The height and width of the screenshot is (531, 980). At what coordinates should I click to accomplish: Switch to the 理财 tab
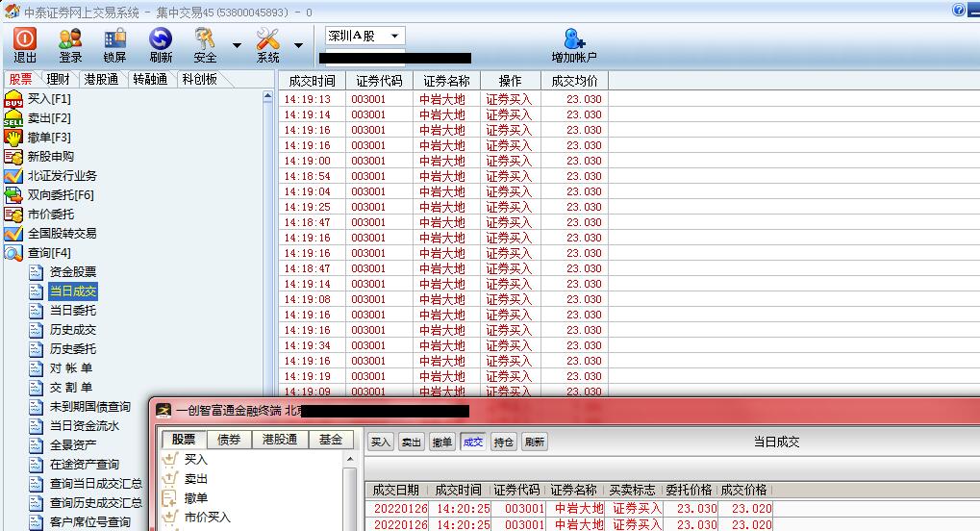[x=58, y=80]
